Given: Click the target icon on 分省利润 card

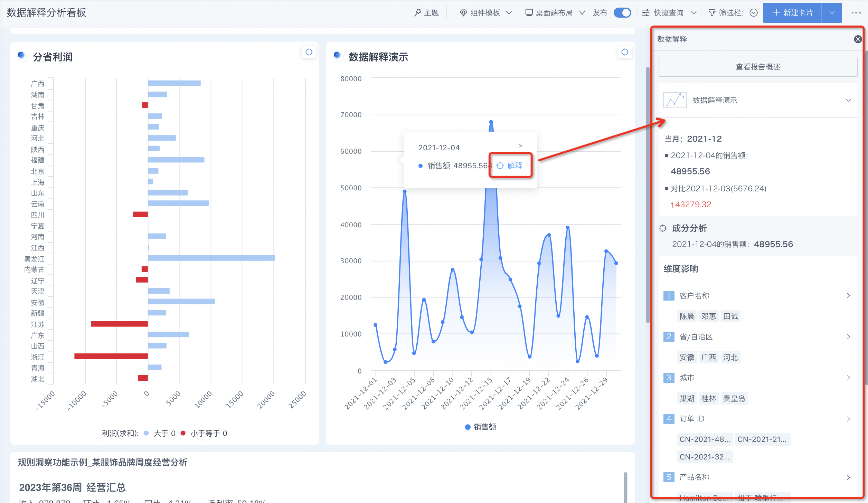Looking at the screenshot, I should 309,52.
